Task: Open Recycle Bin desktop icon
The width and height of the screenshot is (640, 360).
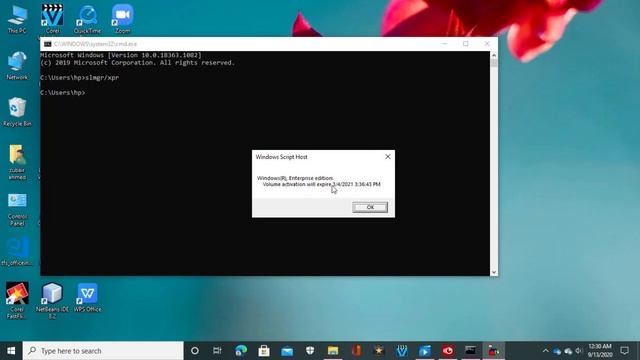Action: pos(17,112)
